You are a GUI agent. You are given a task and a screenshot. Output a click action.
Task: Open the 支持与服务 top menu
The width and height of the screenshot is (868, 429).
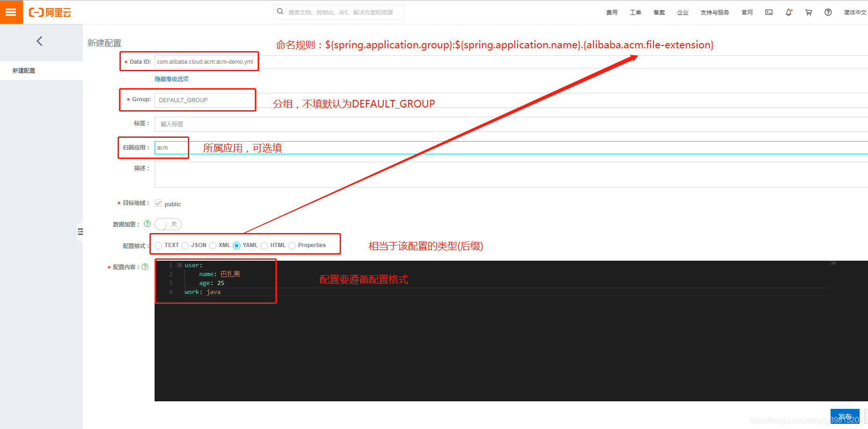click(x=715, y=13)
